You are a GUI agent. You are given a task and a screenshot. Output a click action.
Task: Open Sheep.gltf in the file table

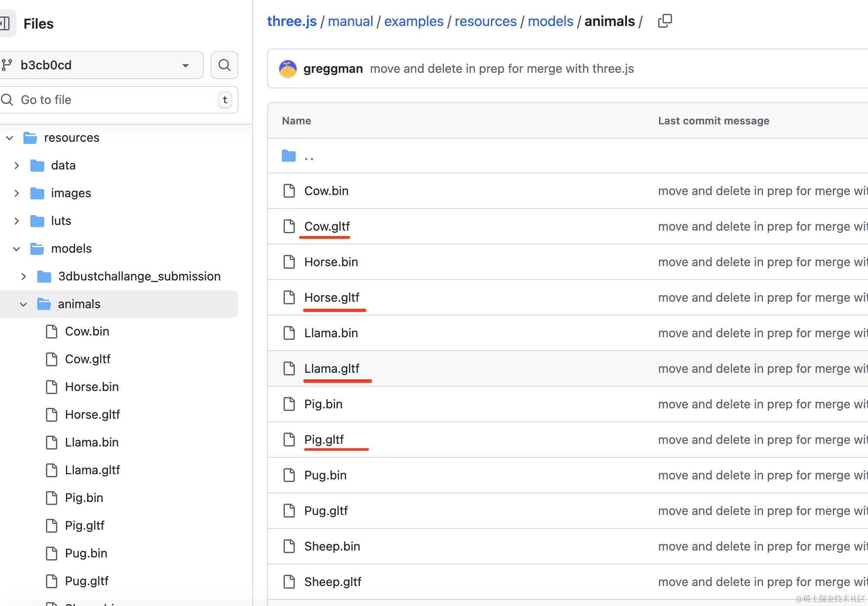point(333,582)
